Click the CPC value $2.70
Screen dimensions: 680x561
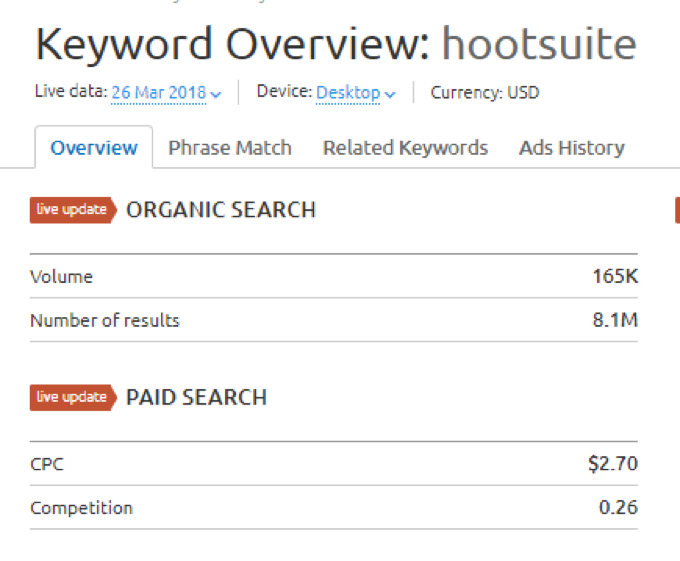612,464
